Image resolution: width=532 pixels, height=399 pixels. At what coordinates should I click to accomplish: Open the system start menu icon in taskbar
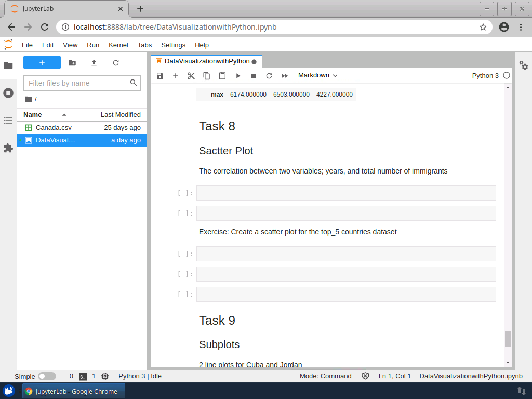pyautogui.click(x=9, y=391)
